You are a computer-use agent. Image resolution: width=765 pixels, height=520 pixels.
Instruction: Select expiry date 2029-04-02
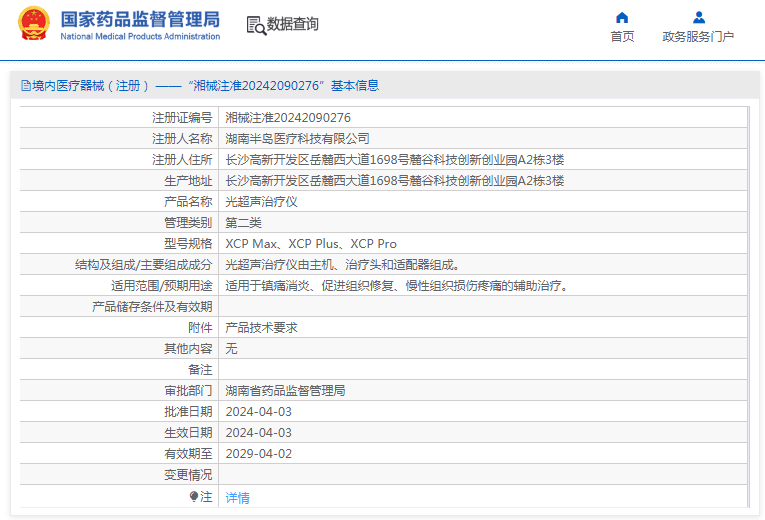pos(259,453)
